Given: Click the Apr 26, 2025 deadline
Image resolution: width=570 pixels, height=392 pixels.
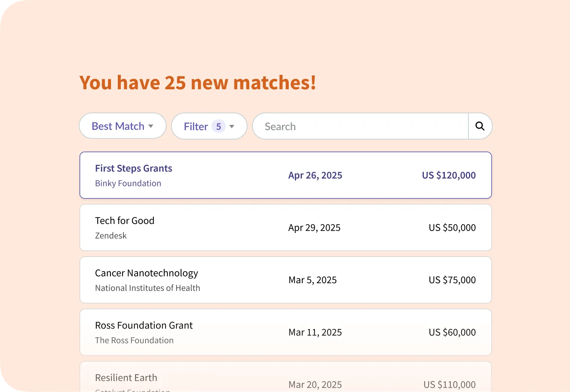Looking at the screenshot, I should 315,176.
